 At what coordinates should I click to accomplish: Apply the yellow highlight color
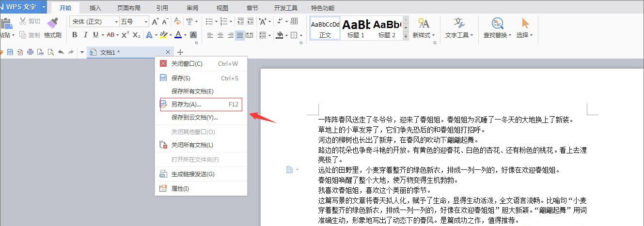163,35
